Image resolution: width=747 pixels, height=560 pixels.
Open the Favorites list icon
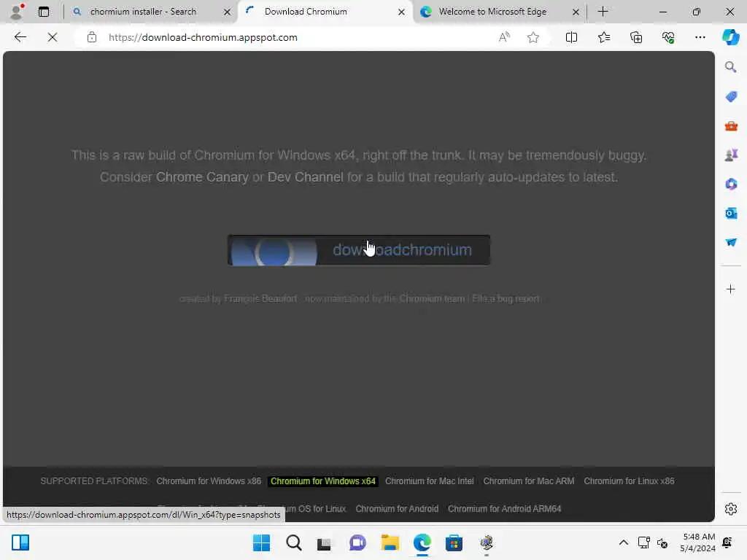[x=603, y=37]
